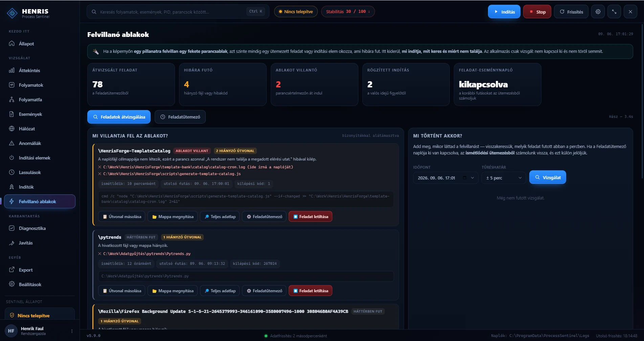The image size is (644, 341).
Task: Click the Anomáliák warning triangle icon
Action: (12, 143)
